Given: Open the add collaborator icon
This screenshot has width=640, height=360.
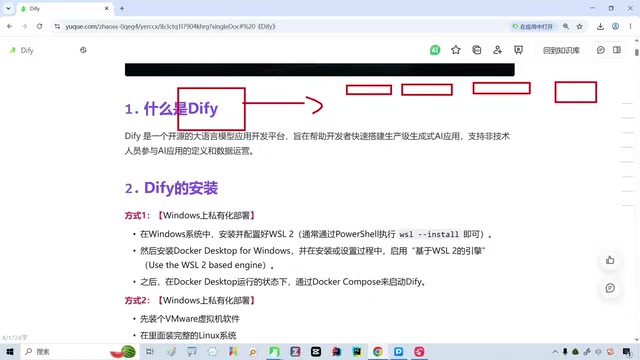Looking at the screenshot, I should (x=497, y=50).
